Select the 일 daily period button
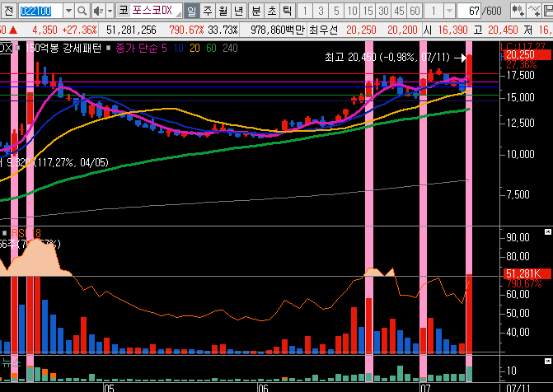This screenshot has width=553, height=392. [x=191, y=11]
